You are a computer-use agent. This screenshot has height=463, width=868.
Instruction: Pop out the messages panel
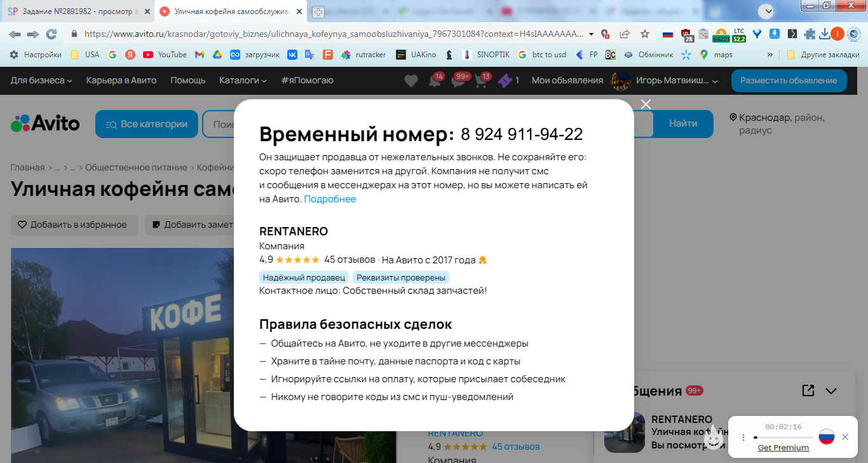[x=808, y=390]
